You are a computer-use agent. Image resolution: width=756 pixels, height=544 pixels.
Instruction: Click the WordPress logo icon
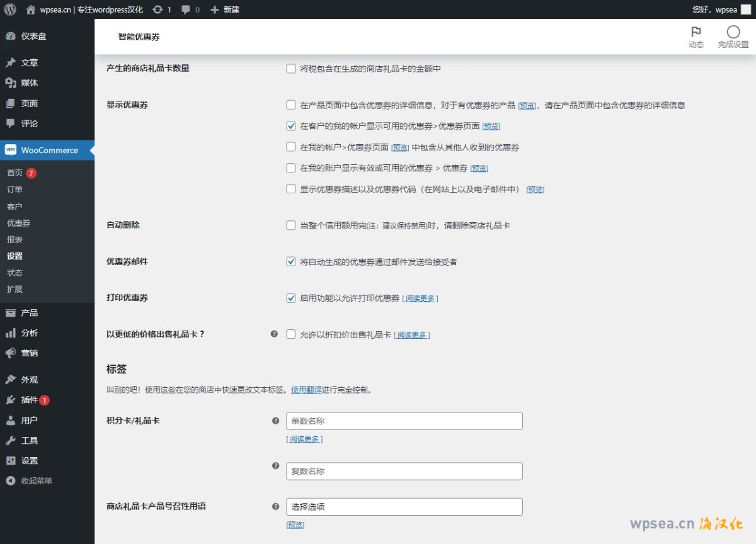point(10,9)
